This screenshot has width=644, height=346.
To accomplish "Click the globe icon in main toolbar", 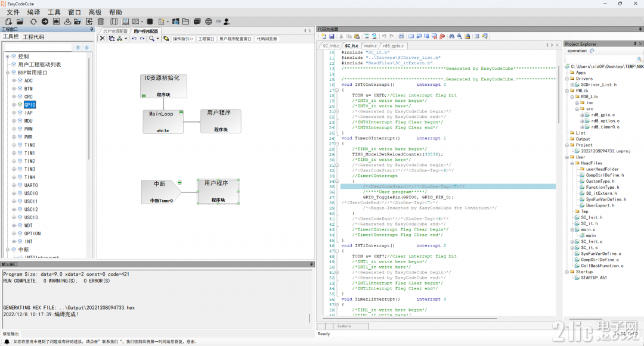I will (209, 21).
